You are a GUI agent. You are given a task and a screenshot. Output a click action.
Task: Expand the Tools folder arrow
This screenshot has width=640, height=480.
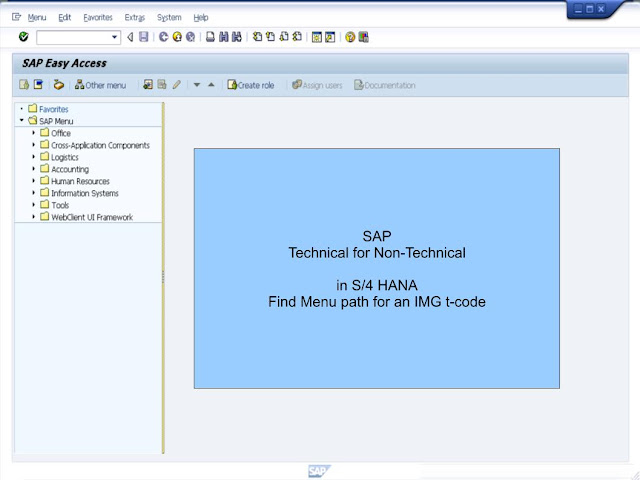[x=34, y=204]
